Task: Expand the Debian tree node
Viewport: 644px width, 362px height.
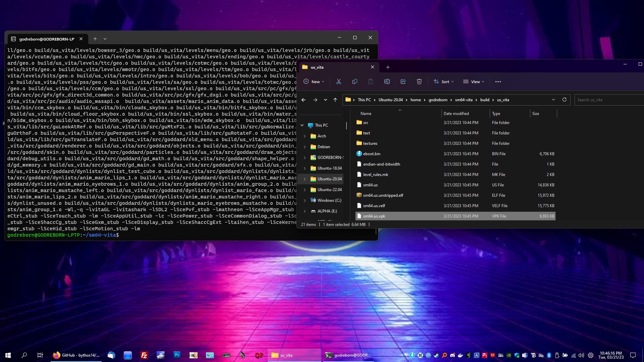Action: (x=305, y=147)
